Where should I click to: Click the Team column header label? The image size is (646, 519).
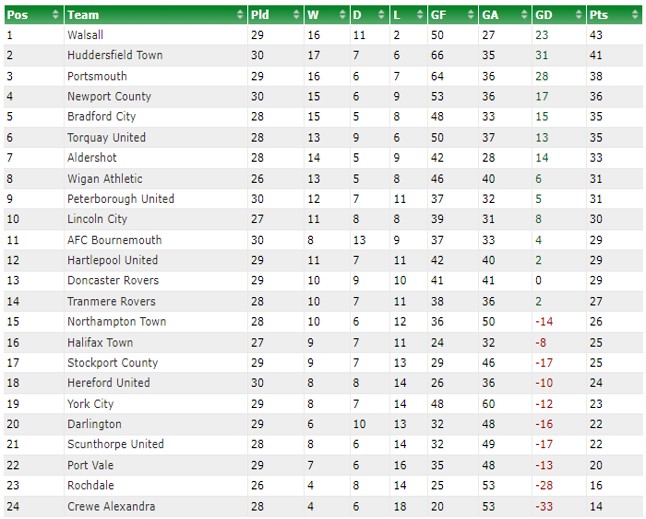83,15
